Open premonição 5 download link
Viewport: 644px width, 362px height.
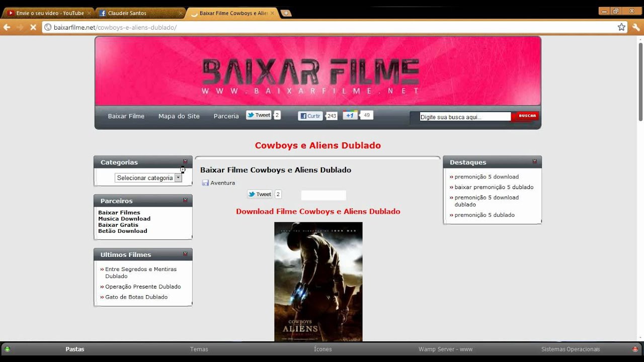click(x=487, y=177)
